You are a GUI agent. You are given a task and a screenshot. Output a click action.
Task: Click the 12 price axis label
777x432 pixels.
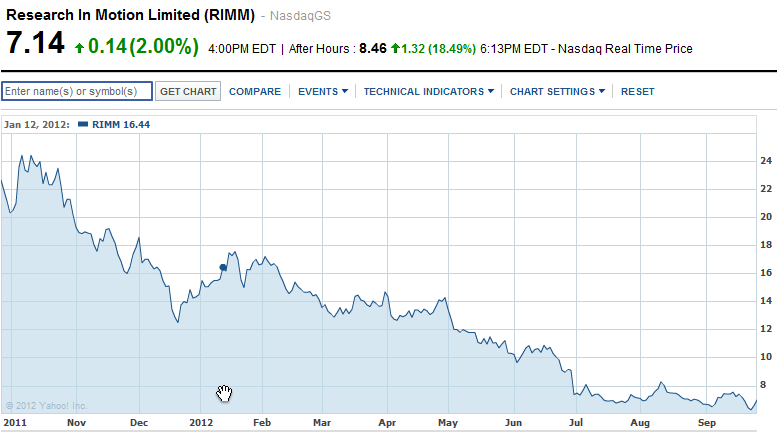click(766, 328)
